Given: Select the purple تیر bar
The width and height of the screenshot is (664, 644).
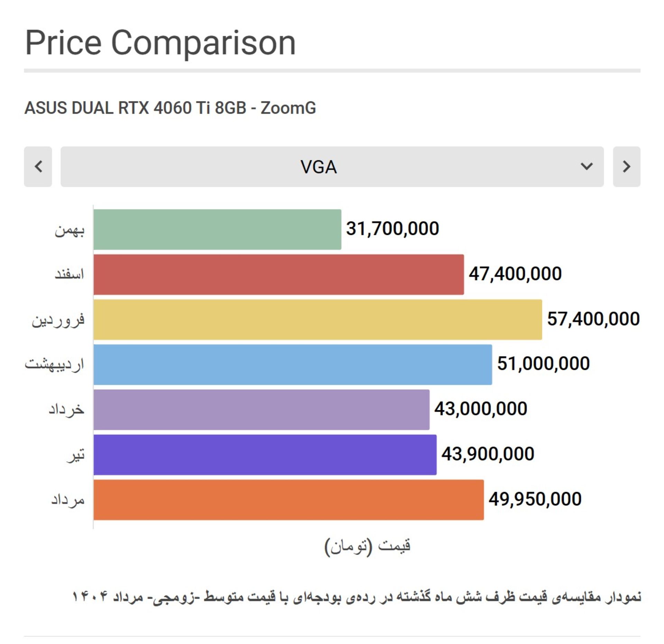Looking at the screenshot, I should pyautogui.click(x=265, y=455).
